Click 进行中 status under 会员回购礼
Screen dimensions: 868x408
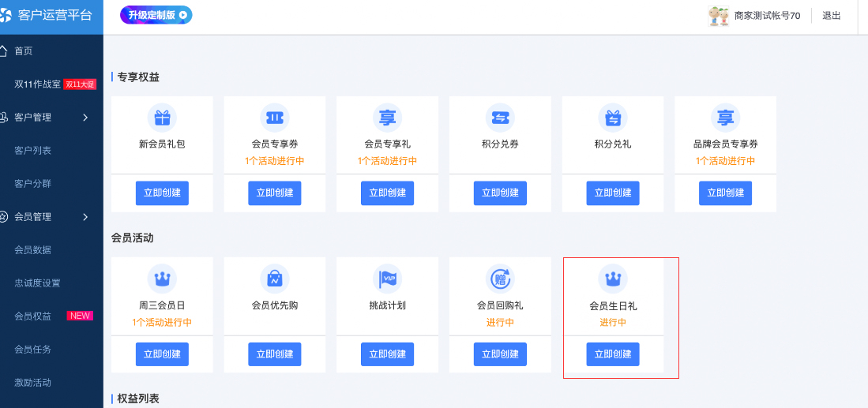pos(500,322)
